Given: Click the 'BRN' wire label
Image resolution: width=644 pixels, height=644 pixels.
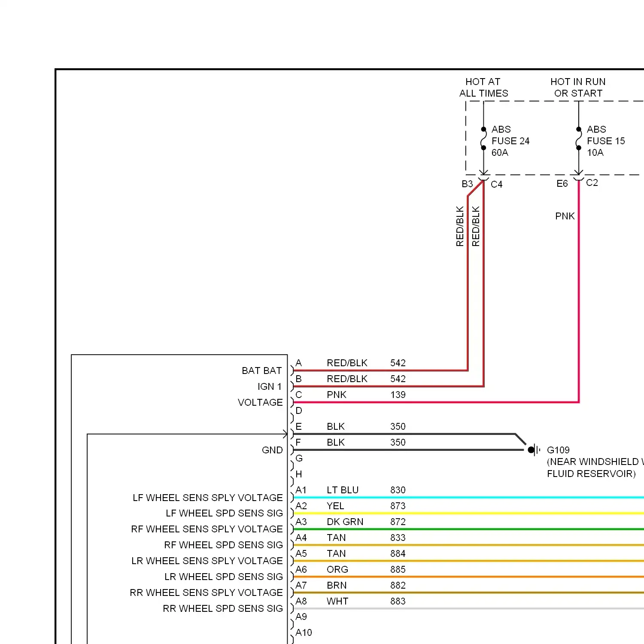Looking at the screenshot, I should pos(336,585).
